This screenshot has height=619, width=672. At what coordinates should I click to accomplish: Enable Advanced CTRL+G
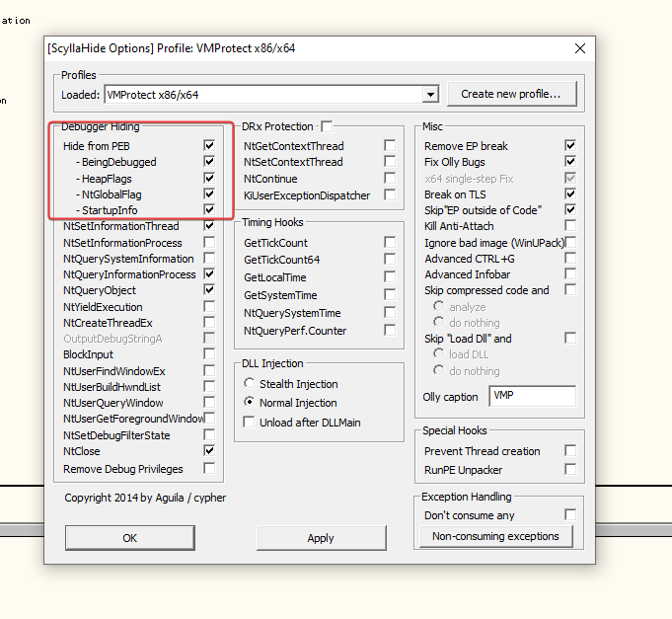coord(570,258)
